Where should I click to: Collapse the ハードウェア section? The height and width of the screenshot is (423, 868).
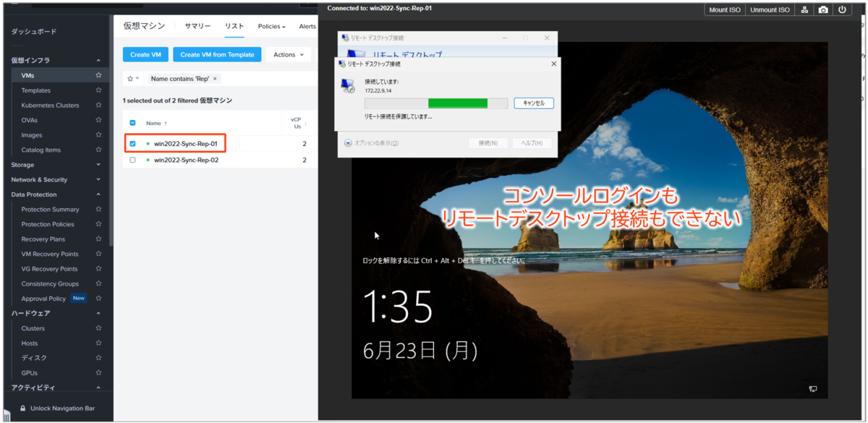[x=98, y=313]
